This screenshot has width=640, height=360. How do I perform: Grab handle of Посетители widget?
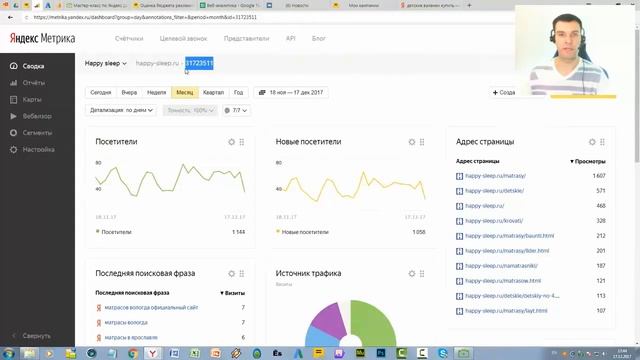point(242,142)
